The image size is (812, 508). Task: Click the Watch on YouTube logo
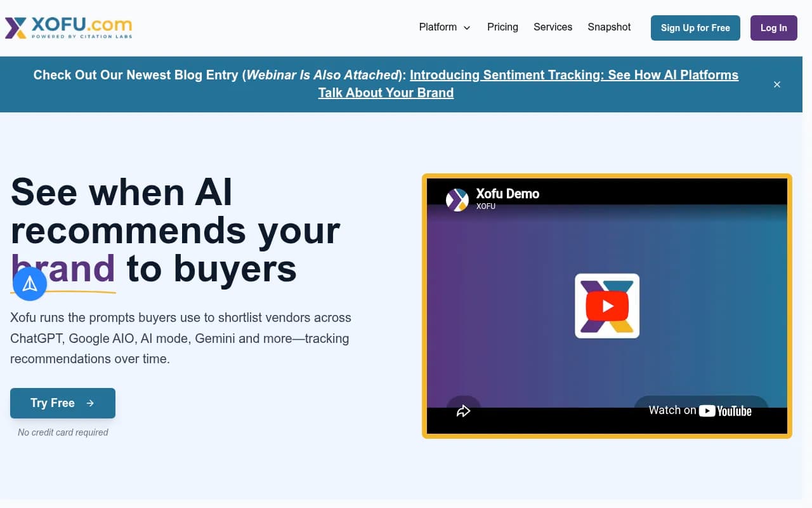(x=700, y=410)
